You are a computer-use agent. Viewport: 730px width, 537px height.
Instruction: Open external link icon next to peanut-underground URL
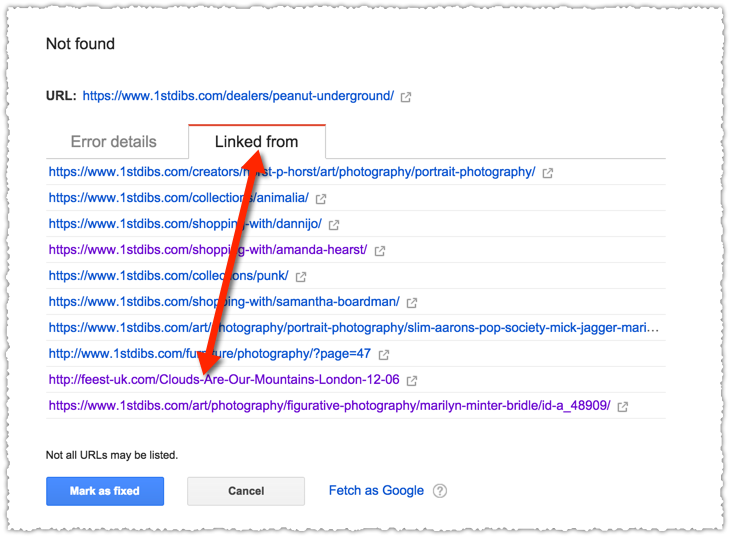pos(406,97)
